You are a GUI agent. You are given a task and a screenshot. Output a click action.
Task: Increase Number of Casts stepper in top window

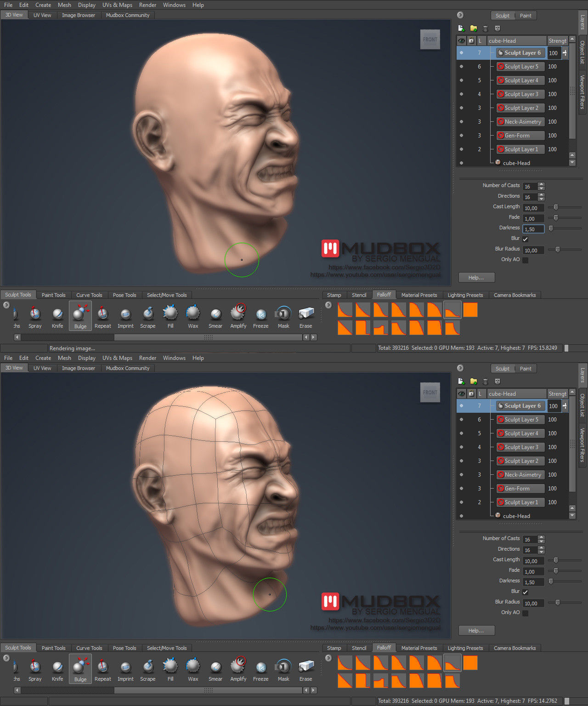pyautogui.click(x=541, y=184)
